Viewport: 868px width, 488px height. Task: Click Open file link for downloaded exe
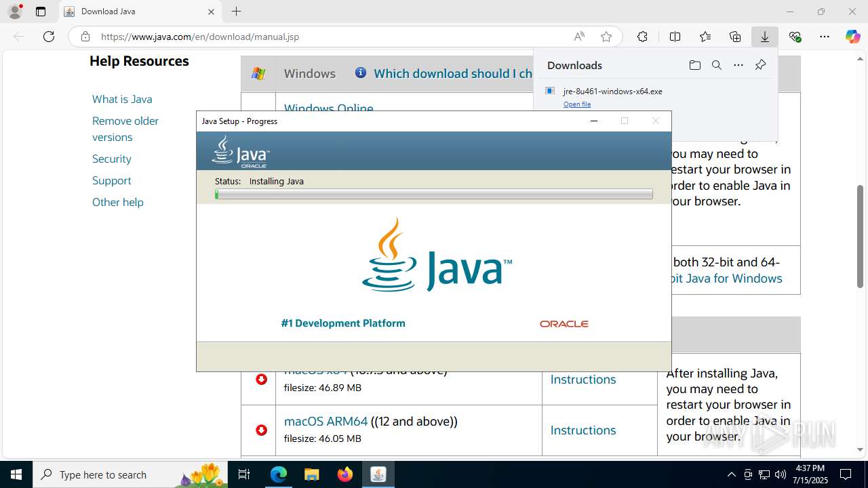click(x=577, y=104)
